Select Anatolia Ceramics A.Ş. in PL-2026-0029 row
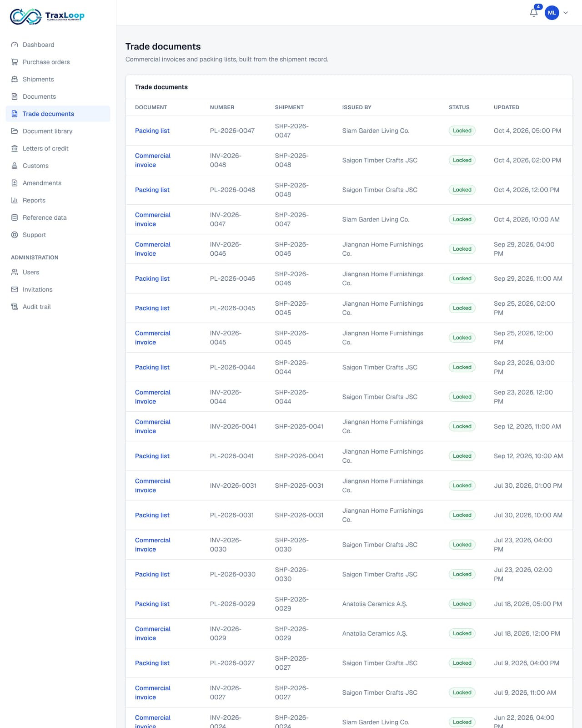582x728 pixels. [375, 604]
